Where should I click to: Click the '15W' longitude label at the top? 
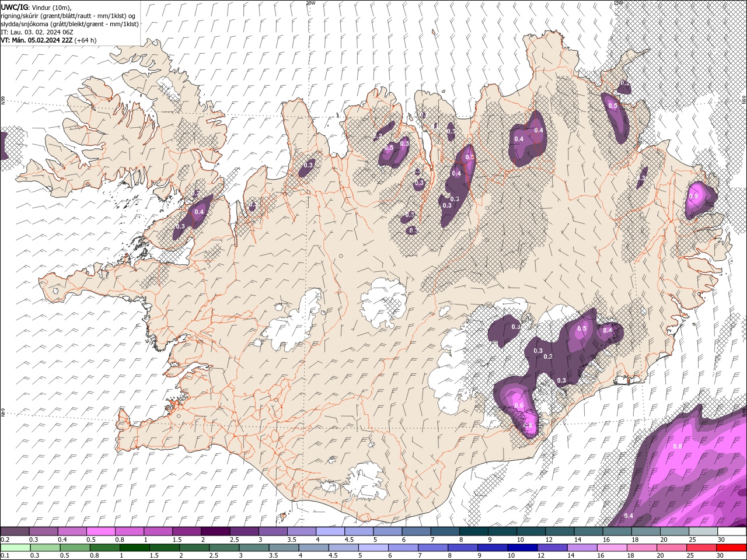[x=618, y=3]
